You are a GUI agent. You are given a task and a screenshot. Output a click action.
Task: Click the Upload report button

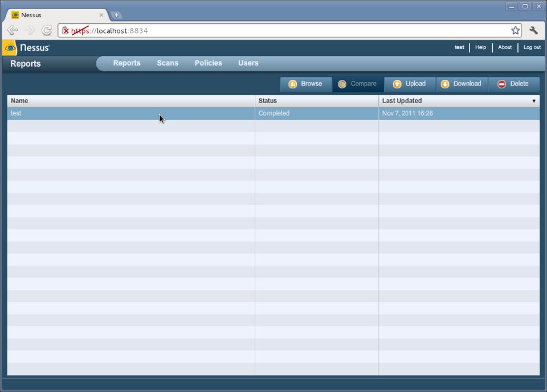click(410, 84)
